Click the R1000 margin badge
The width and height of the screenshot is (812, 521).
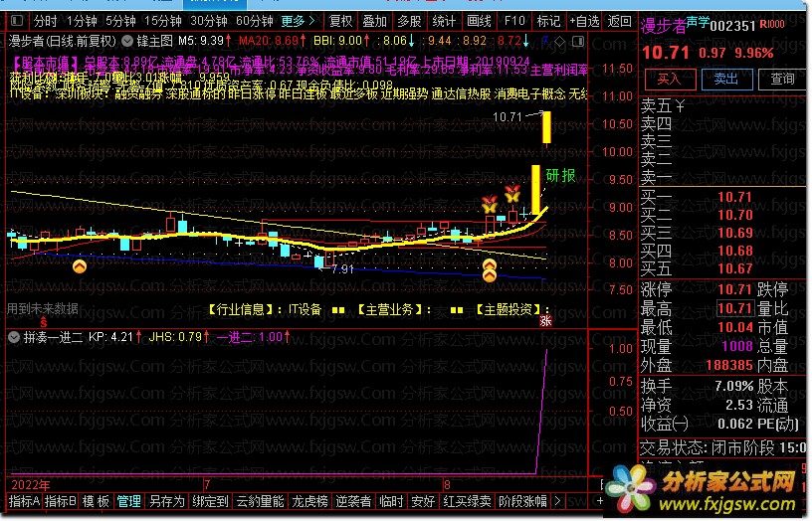(772, 24)
